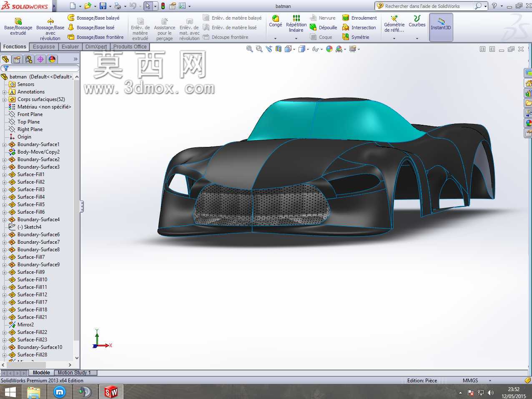532x399 pixels.
Task: Expand the Annotations tree node
Action: click(x=4, y=92)
